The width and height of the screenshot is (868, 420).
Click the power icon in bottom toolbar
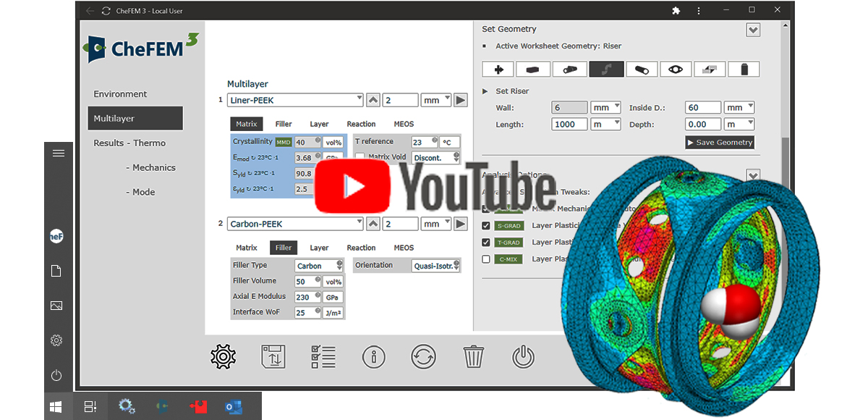[523, 356]
